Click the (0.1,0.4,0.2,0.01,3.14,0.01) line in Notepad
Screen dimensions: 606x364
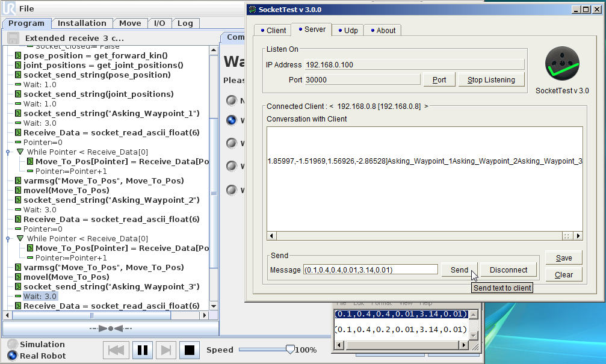401,330
